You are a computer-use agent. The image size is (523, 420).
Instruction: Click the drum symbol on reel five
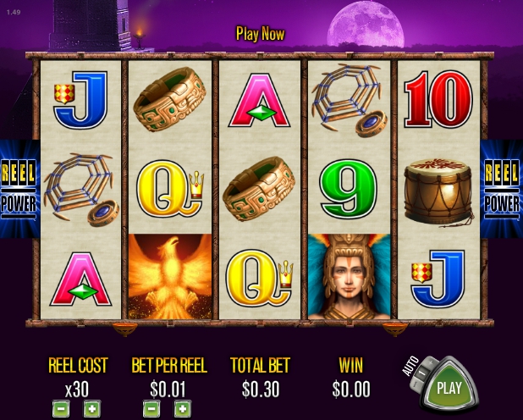pyautogui.click(x=438, y=191)
